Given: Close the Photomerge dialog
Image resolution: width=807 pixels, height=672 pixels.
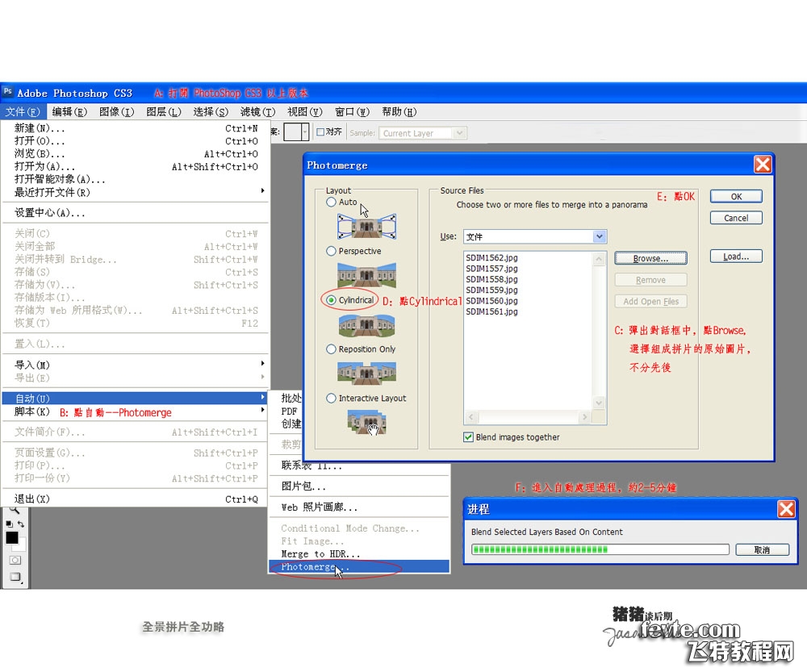Looking at the screenshot, I should [763, 165].
